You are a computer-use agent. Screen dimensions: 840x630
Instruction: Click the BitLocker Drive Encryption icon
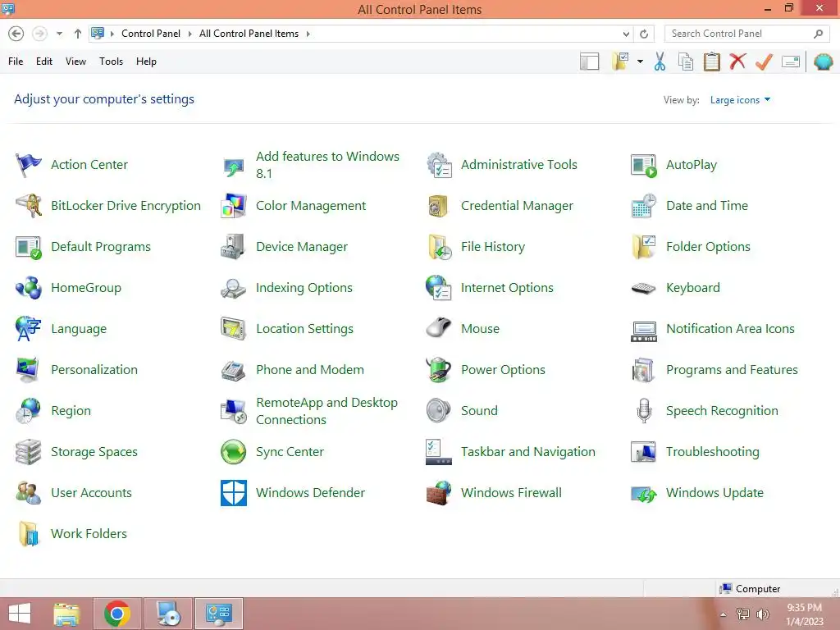coord(29,206)
